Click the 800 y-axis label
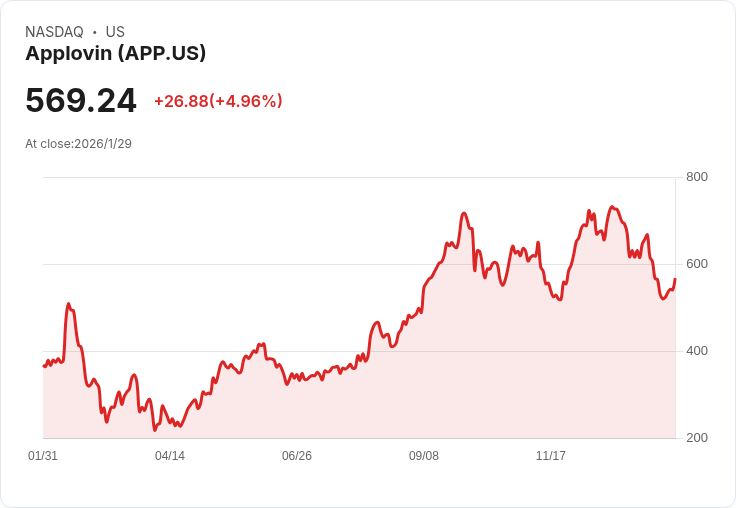This screenshot has height=508, width=736. click(x=697, y=177)
